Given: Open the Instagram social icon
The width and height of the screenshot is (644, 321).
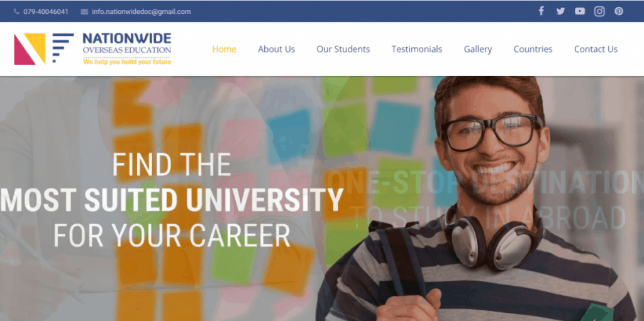Looking at the screenshot, I should 599,11.
